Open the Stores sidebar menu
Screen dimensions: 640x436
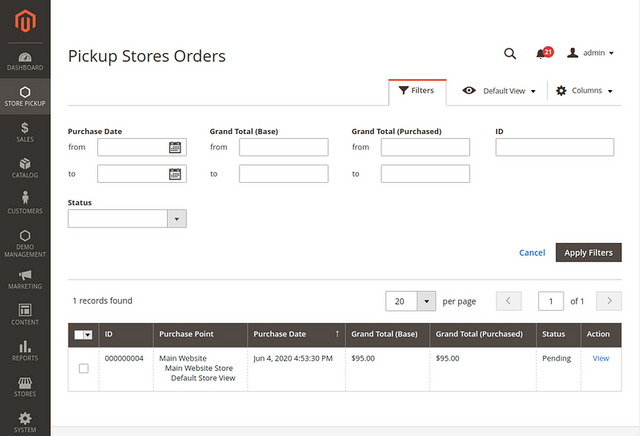[25, 387]
